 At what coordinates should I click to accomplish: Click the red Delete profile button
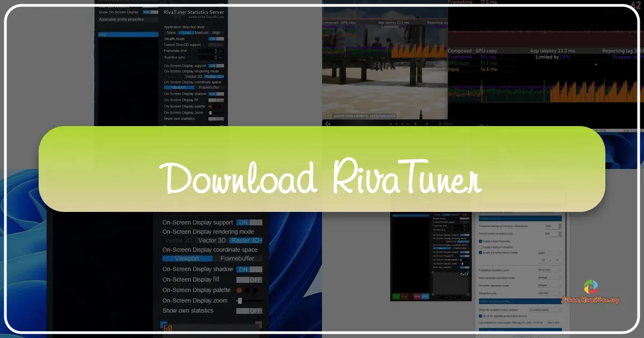418,296
